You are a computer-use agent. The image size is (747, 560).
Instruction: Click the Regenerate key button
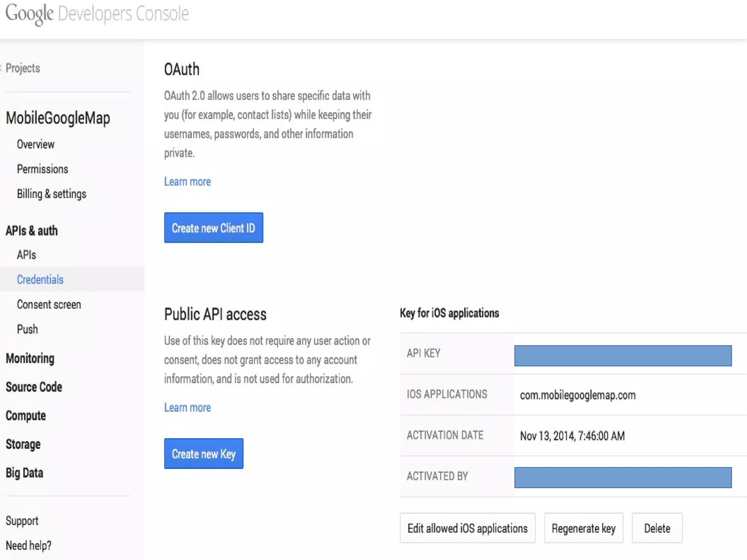(584, 528)
